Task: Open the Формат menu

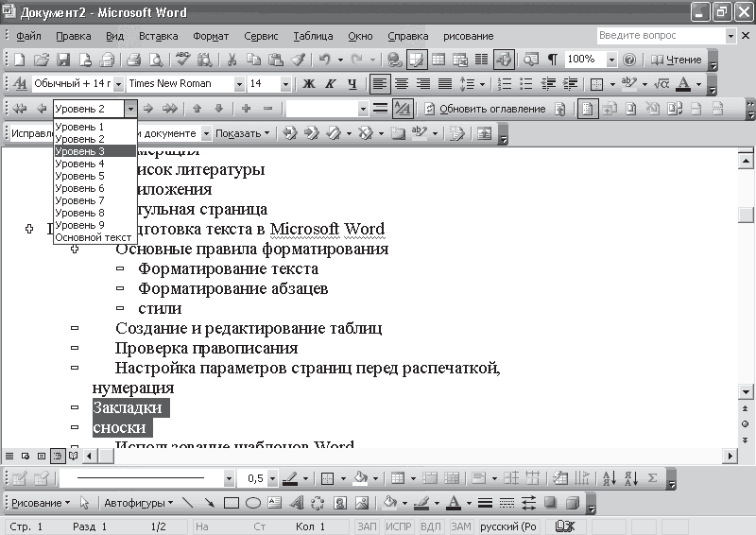Action: pyautogui.click(x=211, y=36)
